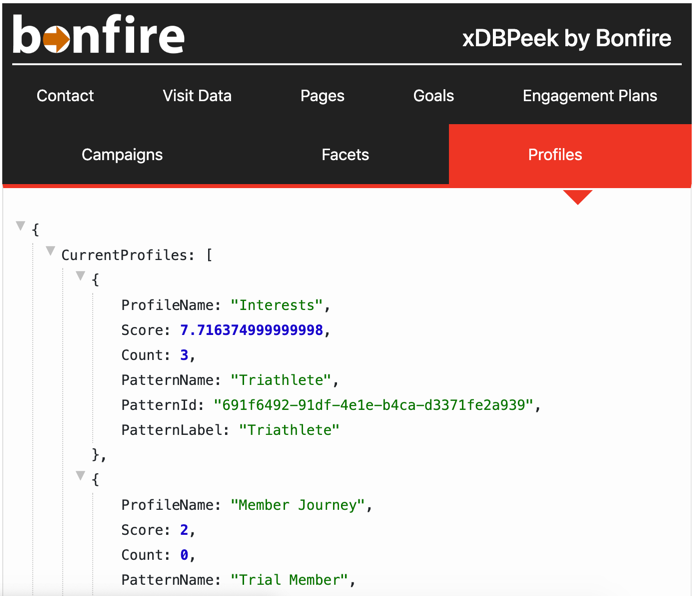
Task: Switch to the Campaigns tab
Action: (x=122, y=154)
